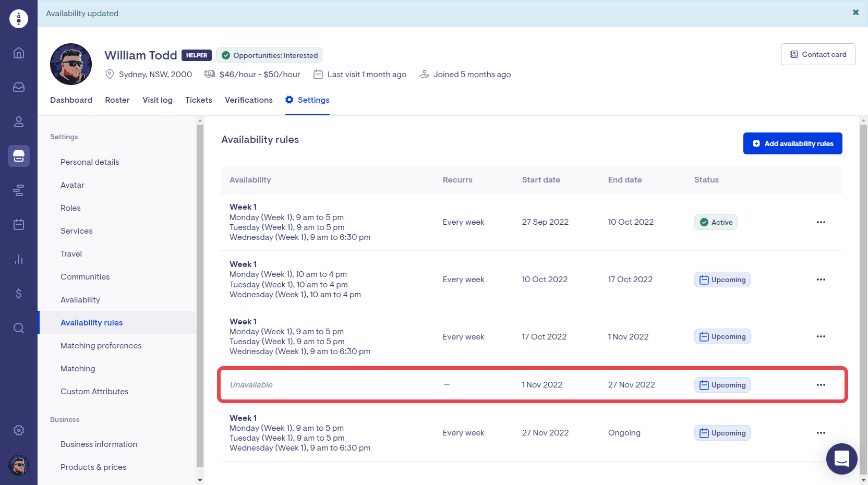The image size is (868, 485).
Task: Click the settings list scroll down arrow
Action: (x=200, y=480)
